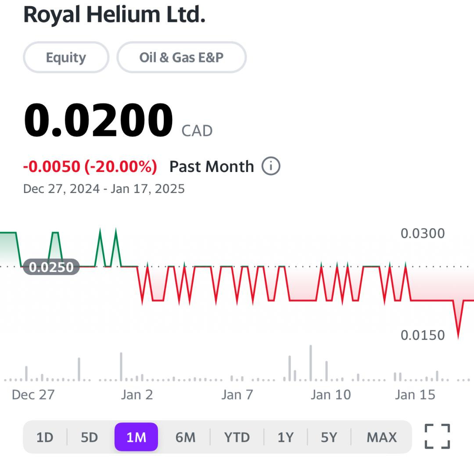Switch chart to YTD range
Image resolution: width=474 pixels, height=476 pixels.
click(237, 437)
